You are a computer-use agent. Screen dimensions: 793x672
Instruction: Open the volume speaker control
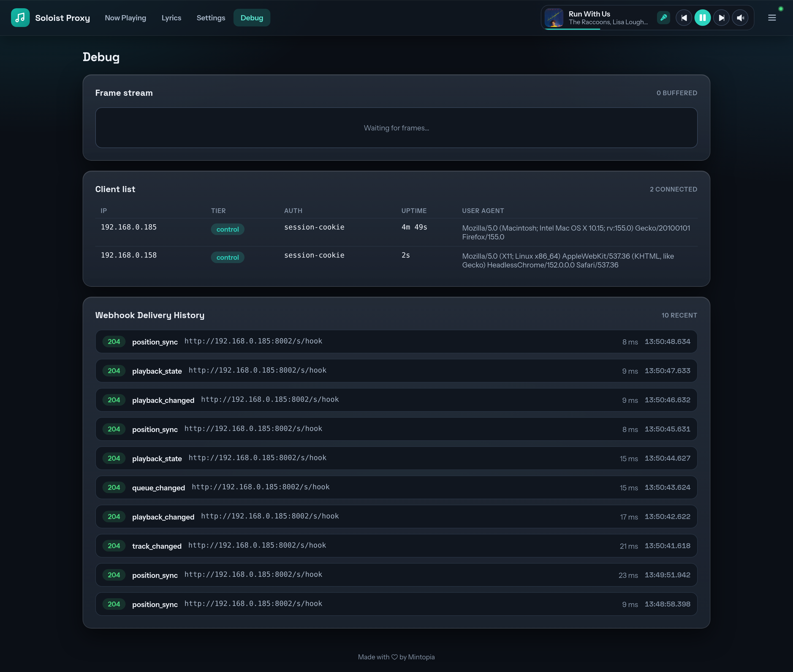point(740,18)
